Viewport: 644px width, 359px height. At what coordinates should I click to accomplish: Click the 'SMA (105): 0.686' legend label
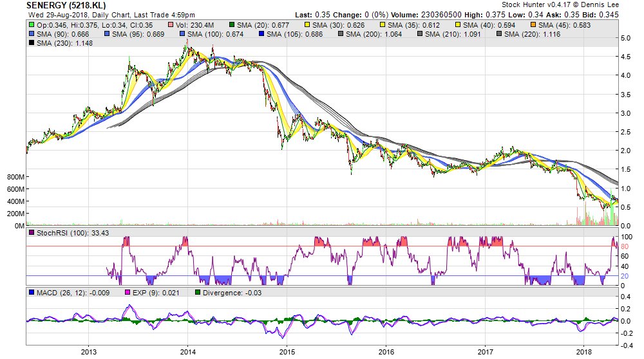coord(294,34)
